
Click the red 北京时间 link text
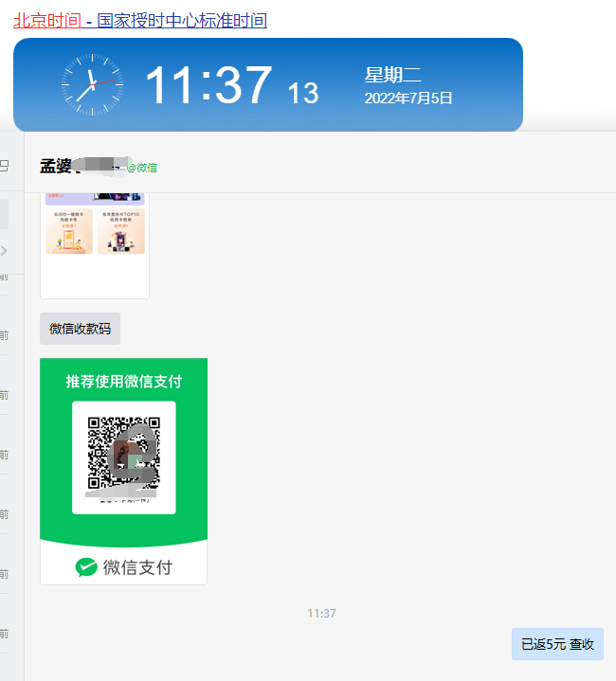click(x=47, y=21)
